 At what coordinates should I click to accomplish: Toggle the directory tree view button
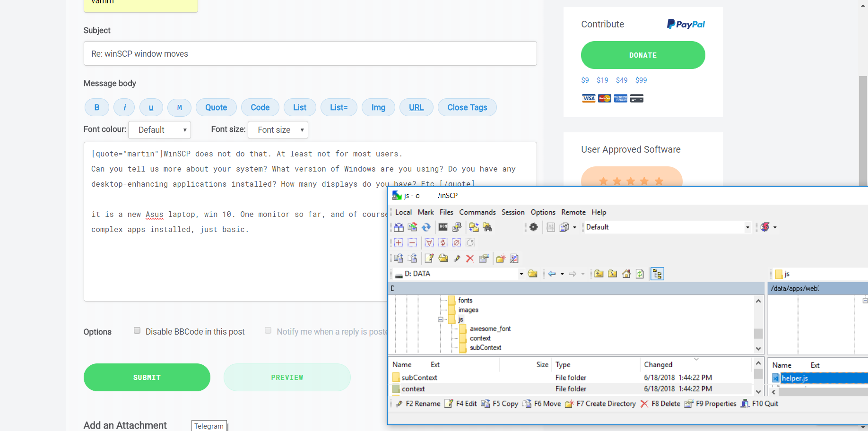point(657,274)
